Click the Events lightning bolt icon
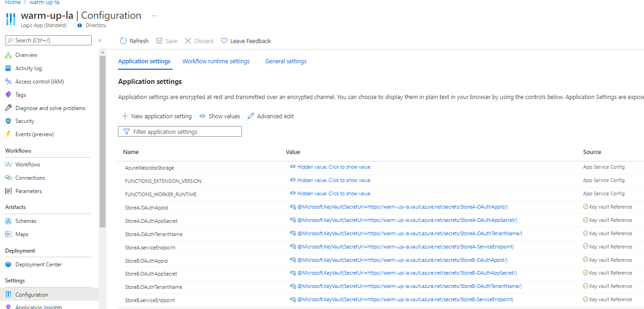Viewport: 644px width, 309px height. 8,134
